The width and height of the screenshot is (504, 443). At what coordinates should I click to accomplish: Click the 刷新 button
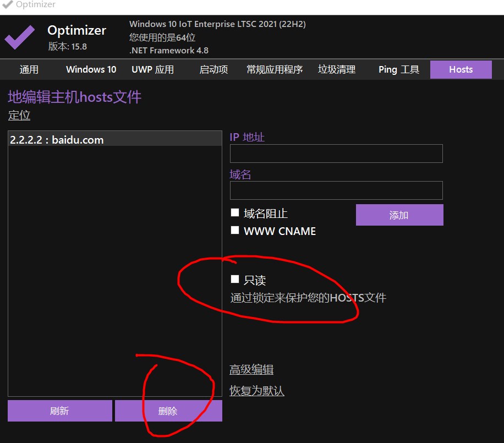click(x=60, y=411)
